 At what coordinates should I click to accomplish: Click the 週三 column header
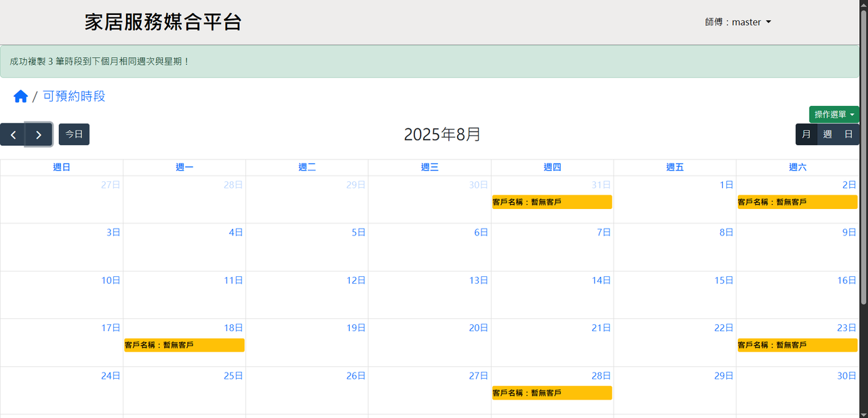point(430,168)
